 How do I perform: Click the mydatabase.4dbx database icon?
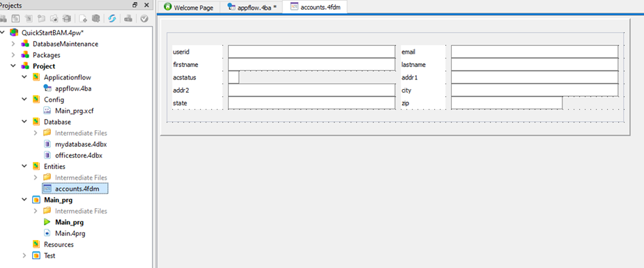[47, 144]
